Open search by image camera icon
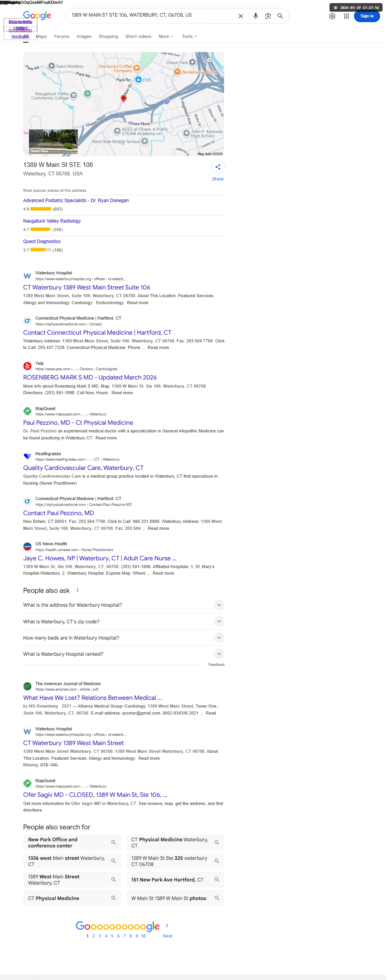This screenshot has width=391, height=980. [268, 16]
